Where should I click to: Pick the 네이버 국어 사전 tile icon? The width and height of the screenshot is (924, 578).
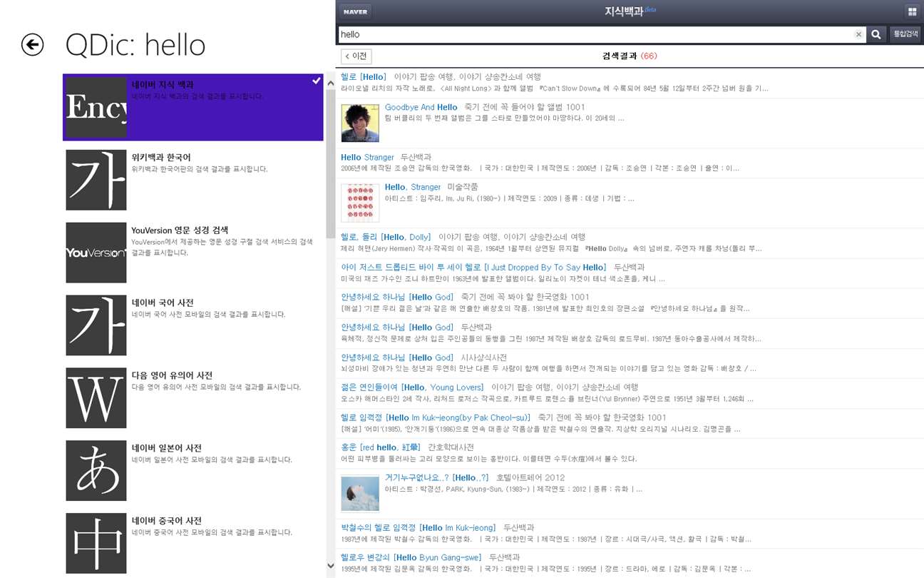(x=96, y=325)
